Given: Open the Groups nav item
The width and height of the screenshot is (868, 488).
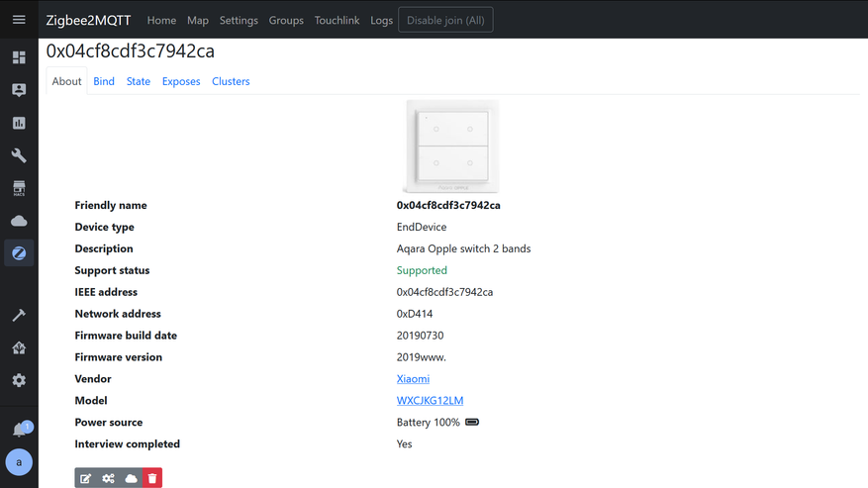Looking at the screenshot, I should tap(286, 20).
